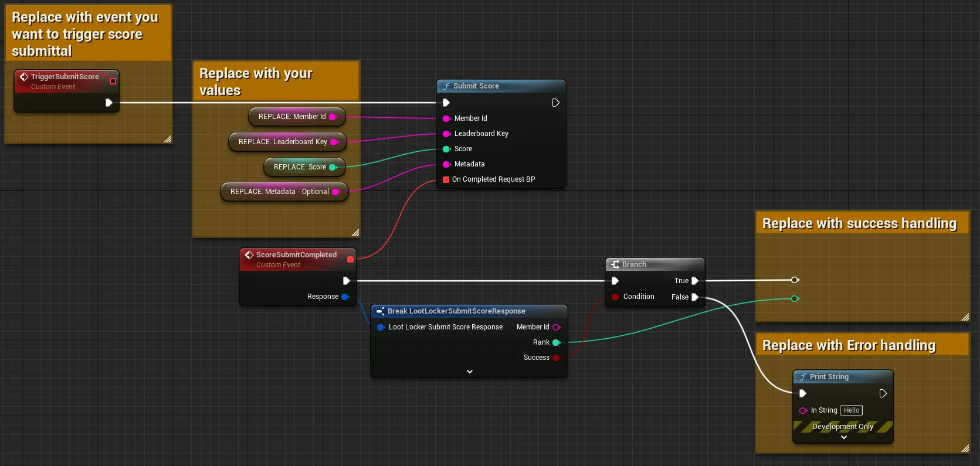Select the REPLACE: Leaderboard Key variable node
Image resolution: width=980 pixels, height=466 pixels.
pos(287,142)
